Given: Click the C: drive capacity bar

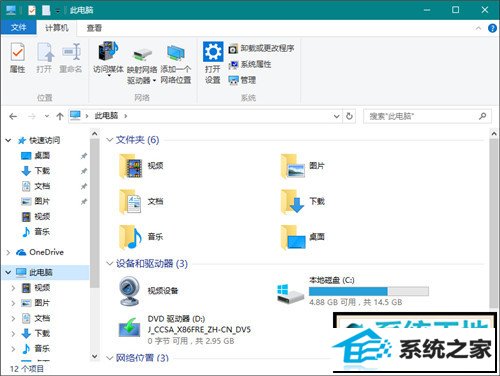Looking at the screenshot, I should pyautogui.click(x=369, y=291).
